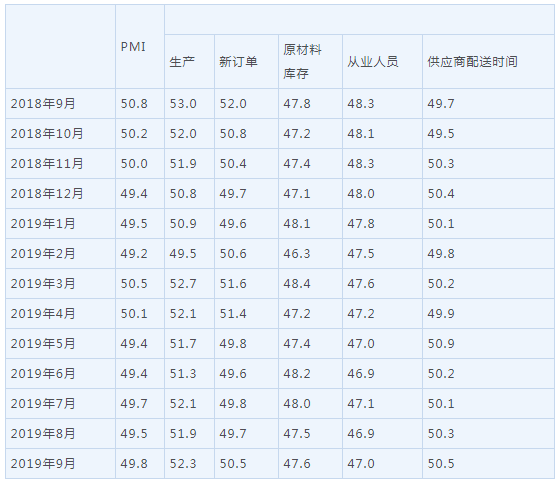
Task: Select 生产 value 53.0 in first row
Action: pyautogui.click(x=183, y=104)
